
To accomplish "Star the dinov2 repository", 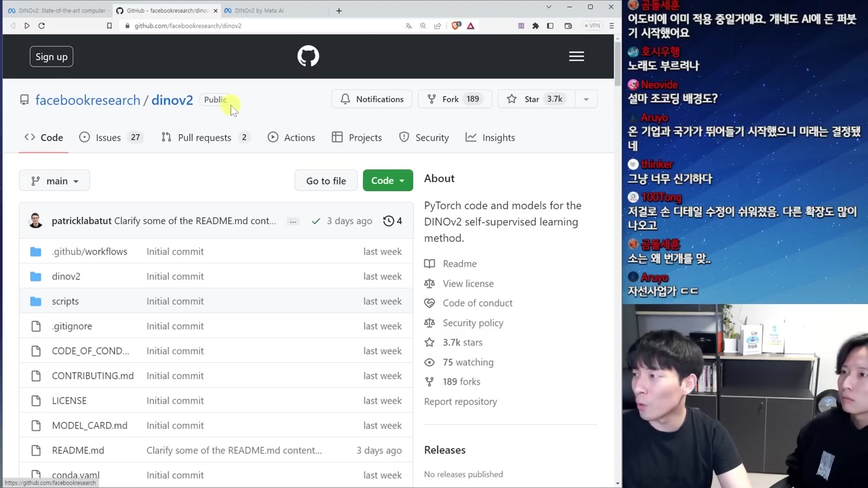I will tap(536, 99).
